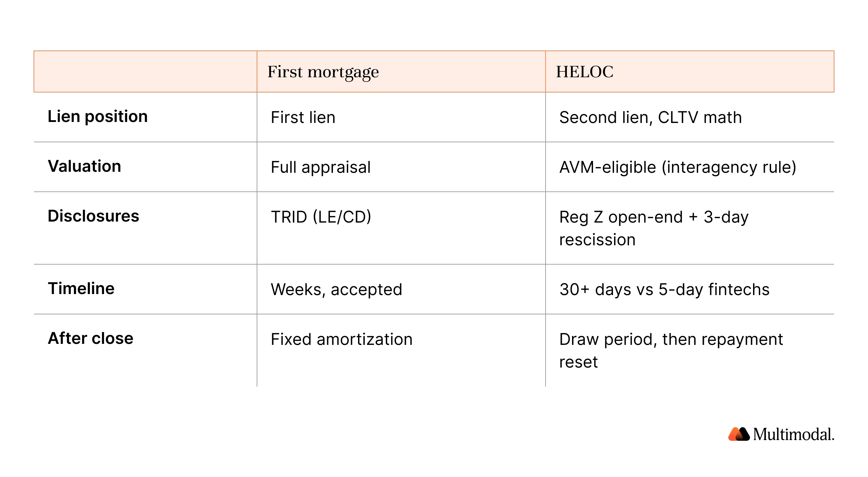This screenshot has height=477, width=868.
Task: Select the Draw period, then repayment reset cell
Action: click(690, 350)
